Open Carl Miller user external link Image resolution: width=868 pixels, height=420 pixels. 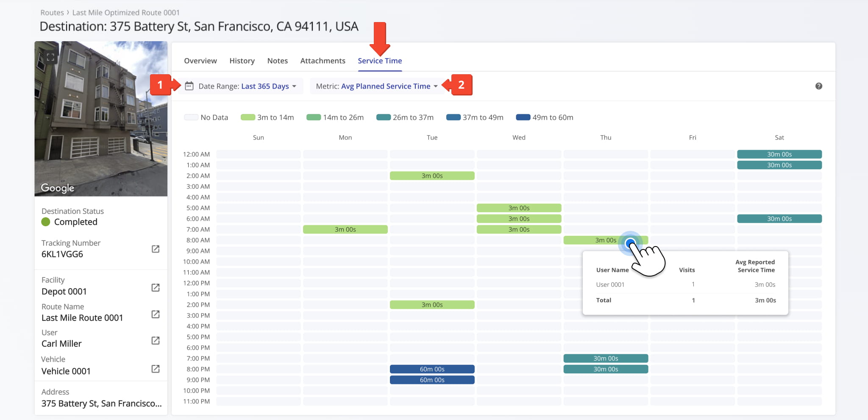155,340
